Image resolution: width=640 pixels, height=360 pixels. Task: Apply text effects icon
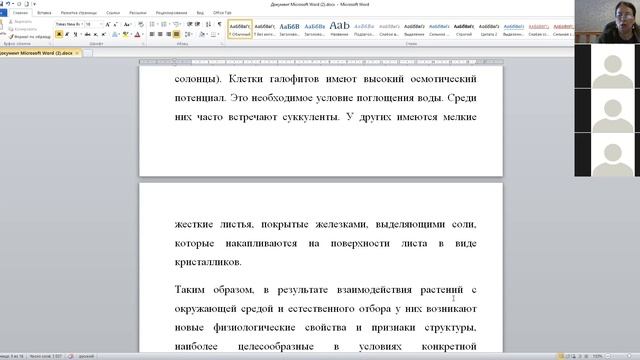[x=115, y=34]
